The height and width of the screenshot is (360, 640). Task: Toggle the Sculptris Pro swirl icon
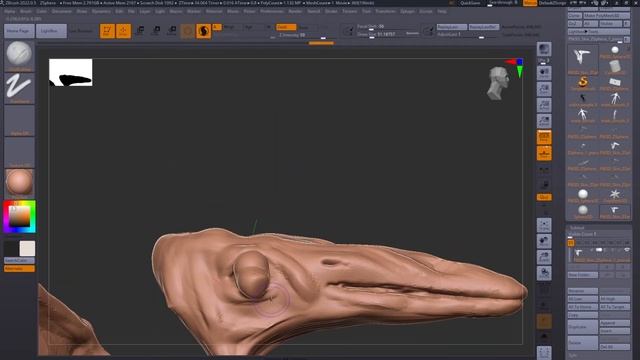pyautogui.click(x=204, y=31)
